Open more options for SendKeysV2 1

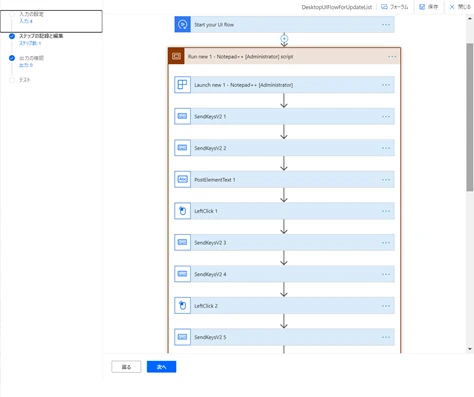click(x=386, y=117)
